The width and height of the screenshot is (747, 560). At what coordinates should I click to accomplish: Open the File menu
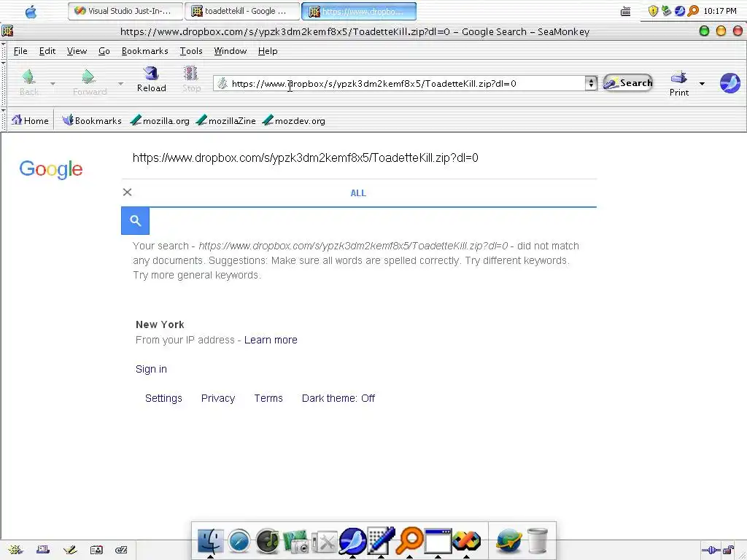point(20,51)
